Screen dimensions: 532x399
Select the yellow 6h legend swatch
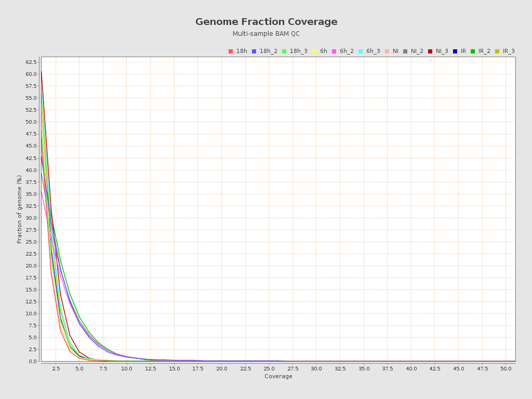tap(314, 51)
